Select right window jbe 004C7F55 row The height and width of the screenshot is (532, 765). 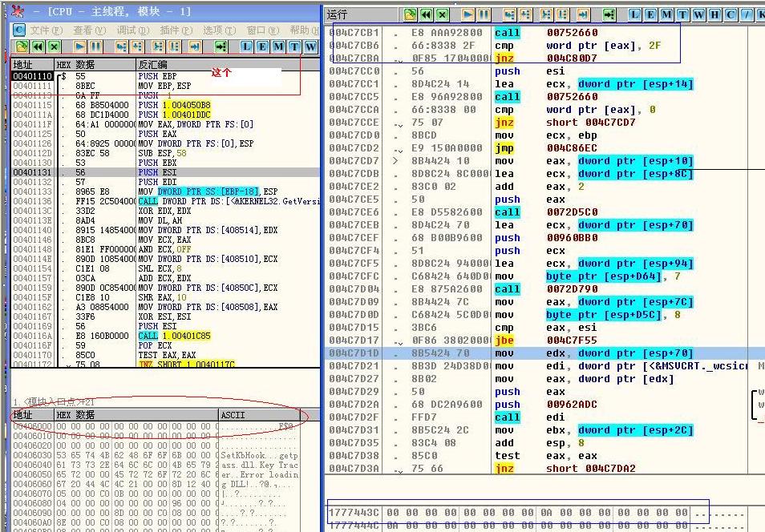pos(545,340)
